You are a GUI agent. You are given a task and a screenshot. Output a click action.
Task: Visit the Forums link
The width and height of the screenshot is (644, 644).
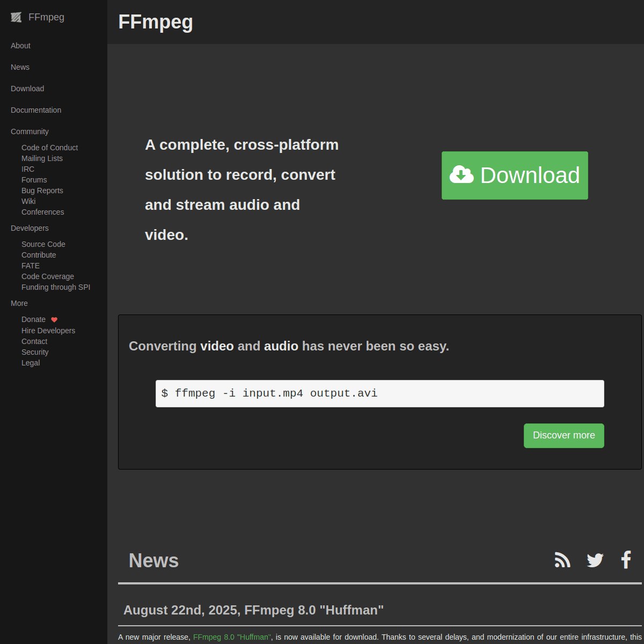tap(34, 180)
